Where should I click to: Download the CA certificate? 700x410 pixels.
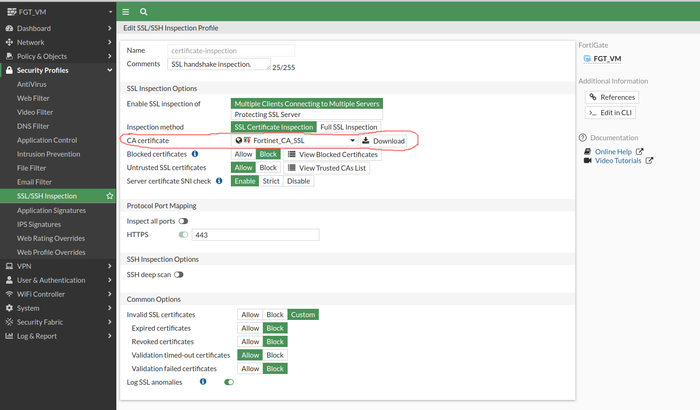tap(383, 141)
